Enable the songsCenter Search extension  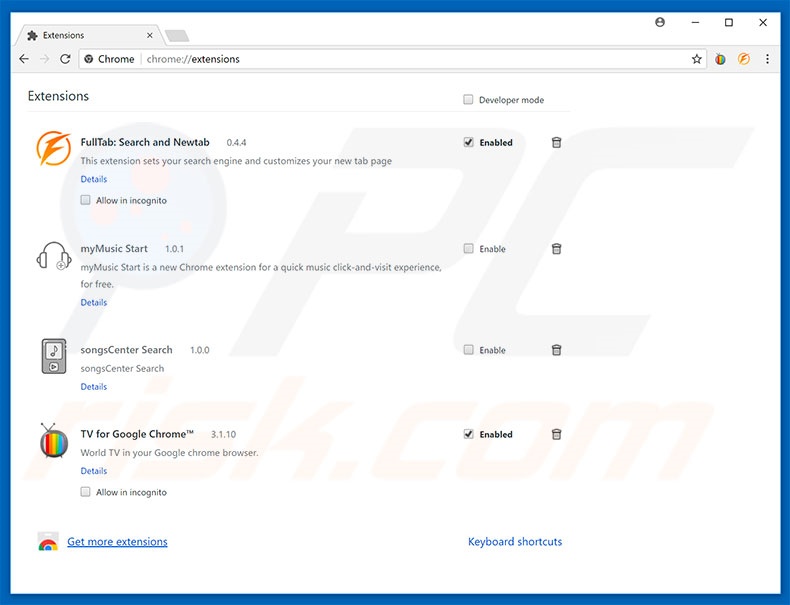point(469,350)
